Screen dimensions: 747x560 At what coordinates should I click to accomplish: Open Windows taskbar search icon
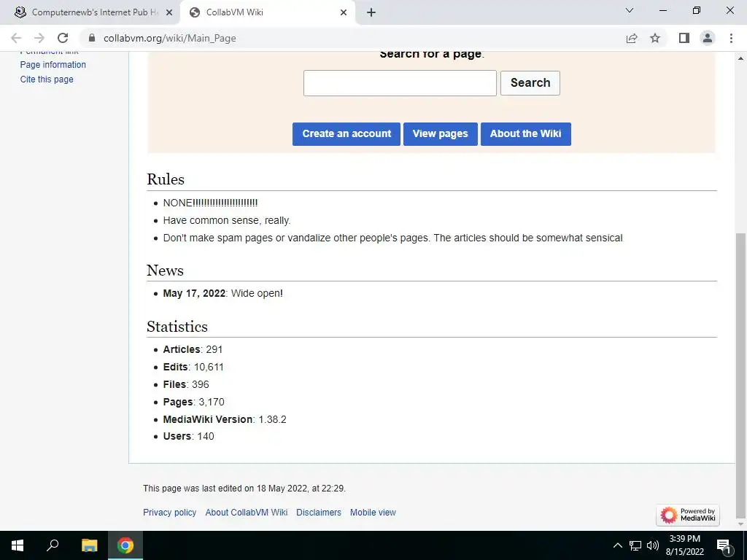point(53,544)
